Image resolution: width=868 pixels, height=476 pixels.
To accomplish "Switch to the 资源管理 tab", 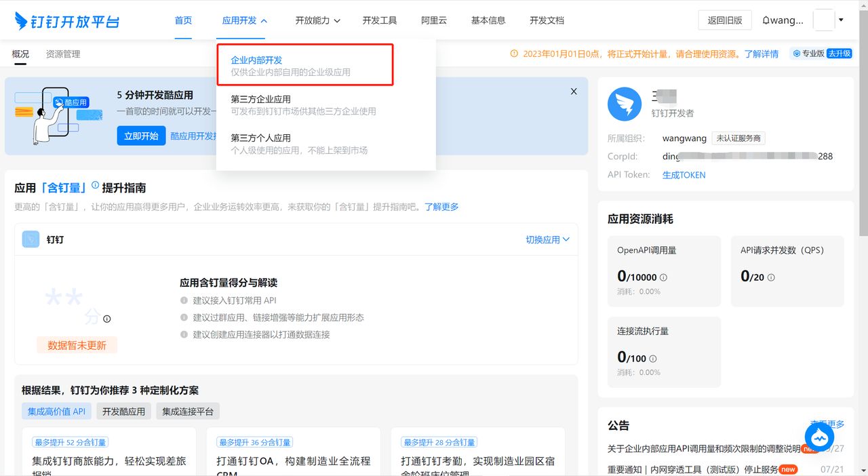I will [63, 54].
